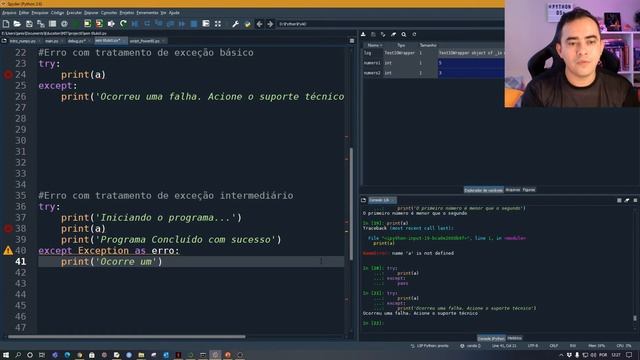Click the editor vertical scrollbar
This screenshot has height=360, width=640.
tap(351, 204)
